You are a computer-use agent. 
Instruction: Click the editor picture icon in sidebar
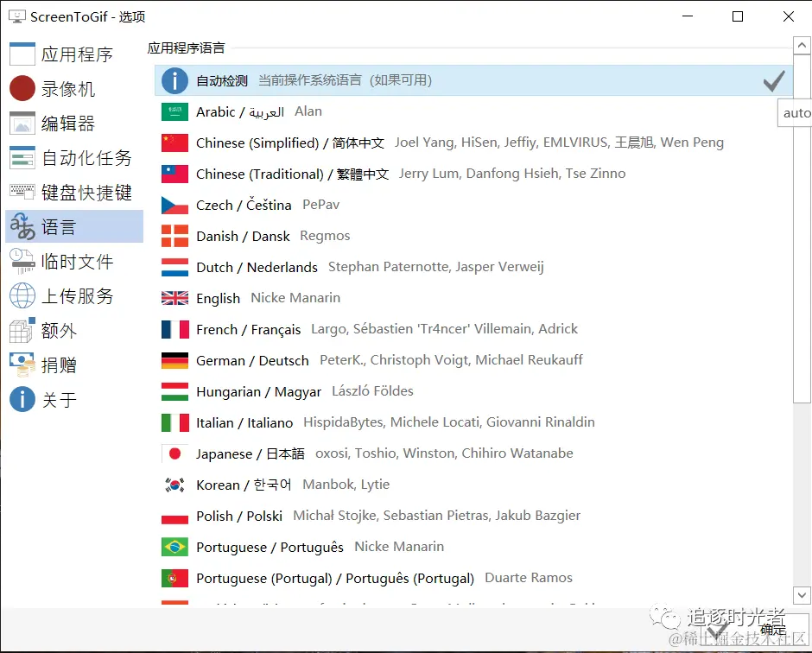(x=22, y=124)
